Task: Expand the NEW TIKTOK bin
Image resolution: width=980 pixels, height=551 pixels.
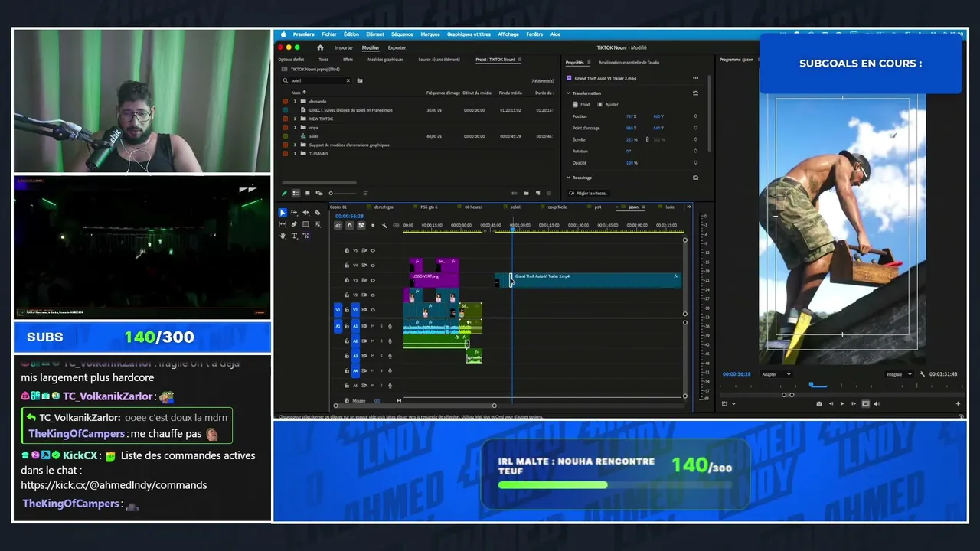Action: 295,119
